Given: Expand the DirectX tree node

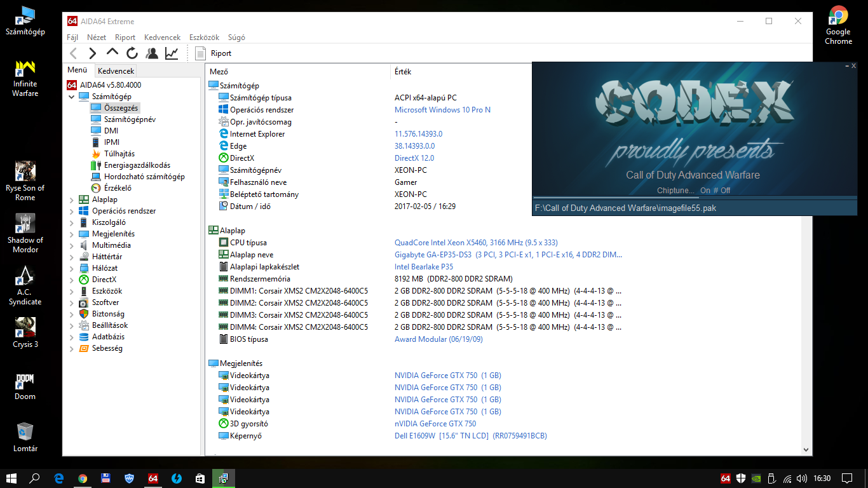Looking at the screenshot, I should [x=71, y=280].
